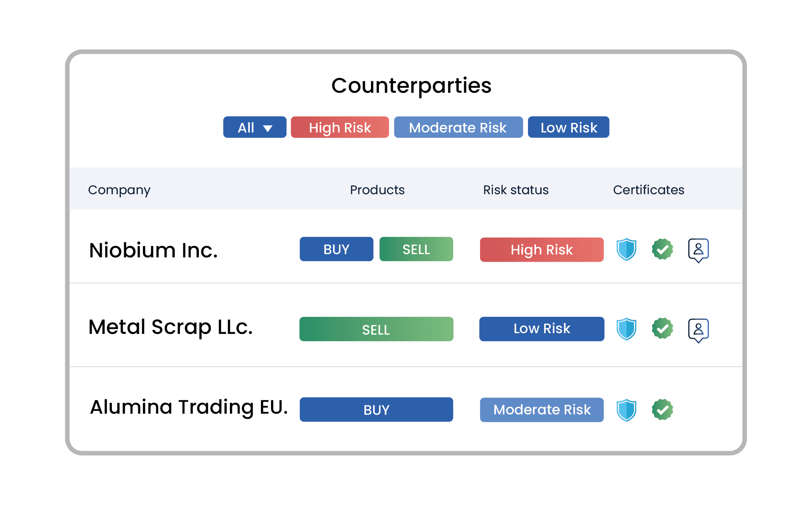Viewport: 812px width, 505px height.
Task: Click the shield icon for Alumina Trading EU.
Action: point(627,409)
